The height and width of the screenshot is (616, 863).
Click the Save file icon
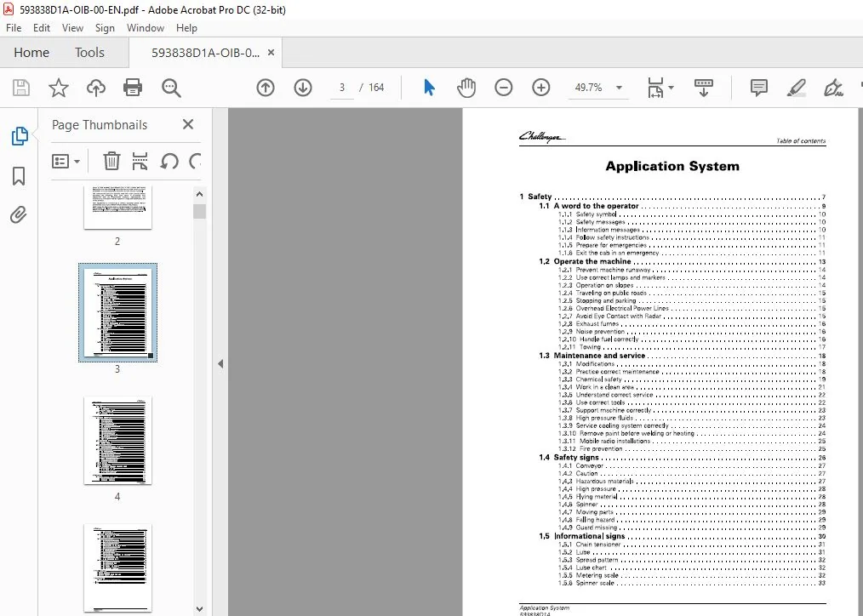pos(21,88)
